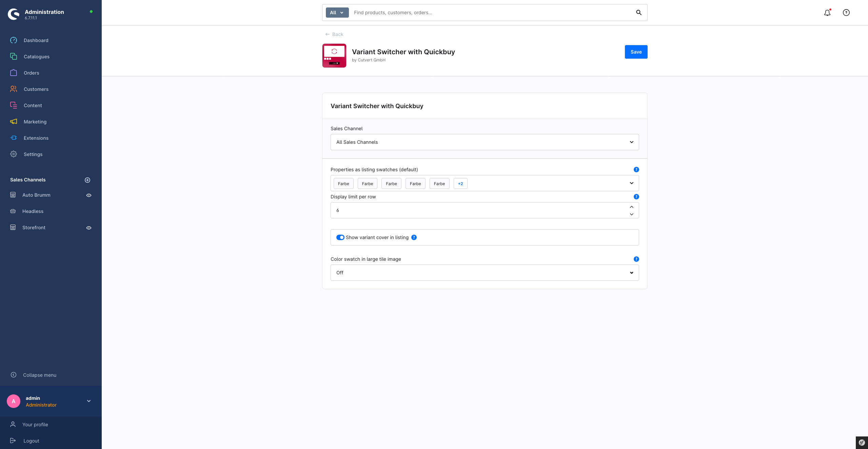Go Back to previous page
The image size is (868, 449).
[x=334, y=34]
